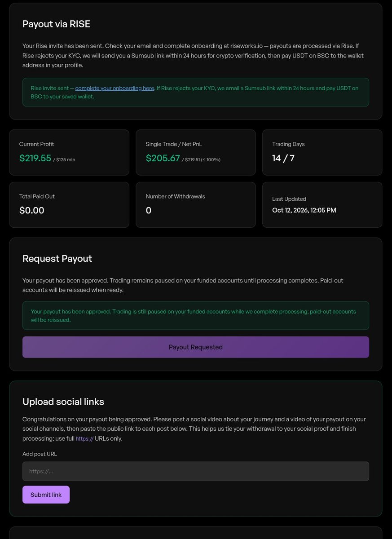Viewport: 392px width, 539px height.
Task: Open the 'complete your onboarding here' link
Action: [x=115, y=88]
